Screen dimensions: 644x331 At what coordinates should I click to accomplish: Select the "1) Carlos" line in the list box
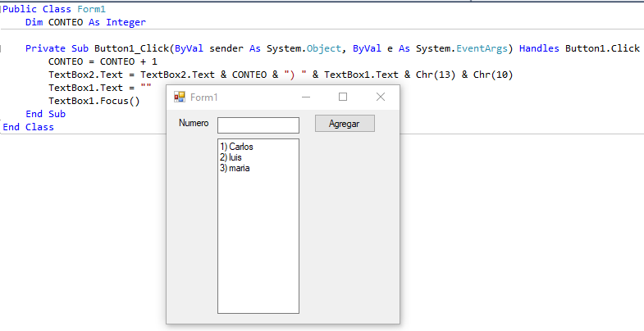[236, 147]
